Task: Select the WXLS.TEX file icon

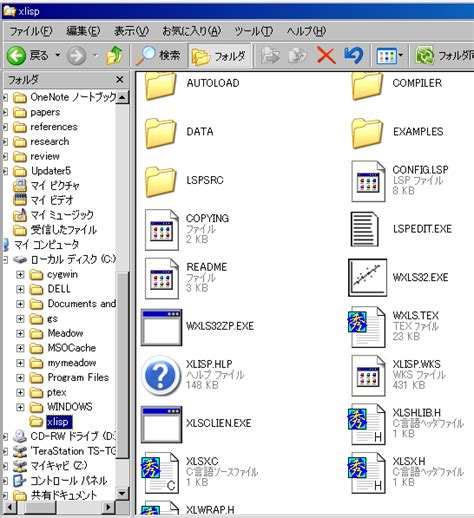Action: tap(367, 327)
